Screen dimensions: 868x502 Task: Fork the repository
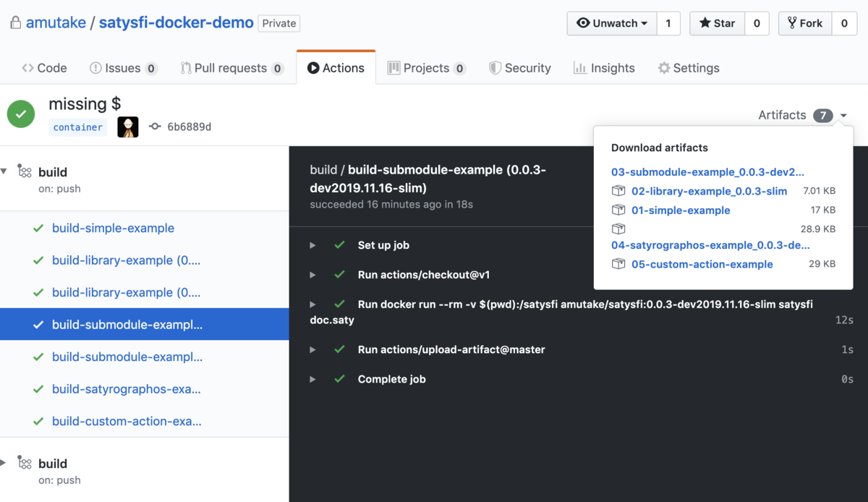click(805, 23)
